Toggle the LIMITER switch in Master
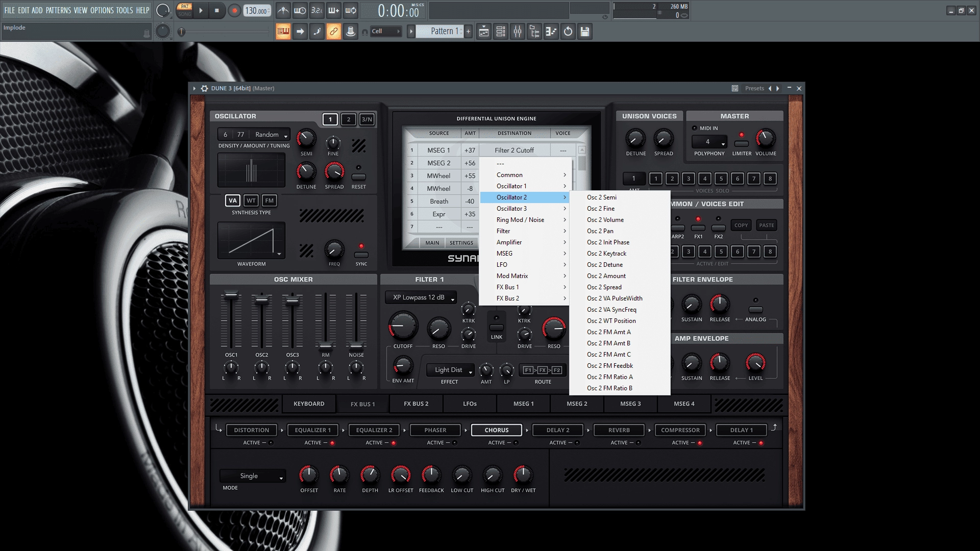This screenshot has height=551, width=980. point(742,144)
